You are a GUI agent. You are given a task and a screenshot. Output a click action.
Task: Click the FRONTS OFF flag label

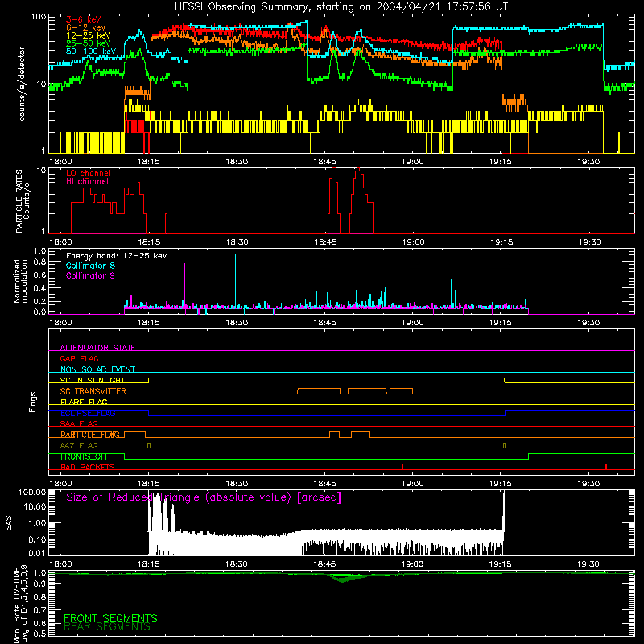tap(85, 456)
